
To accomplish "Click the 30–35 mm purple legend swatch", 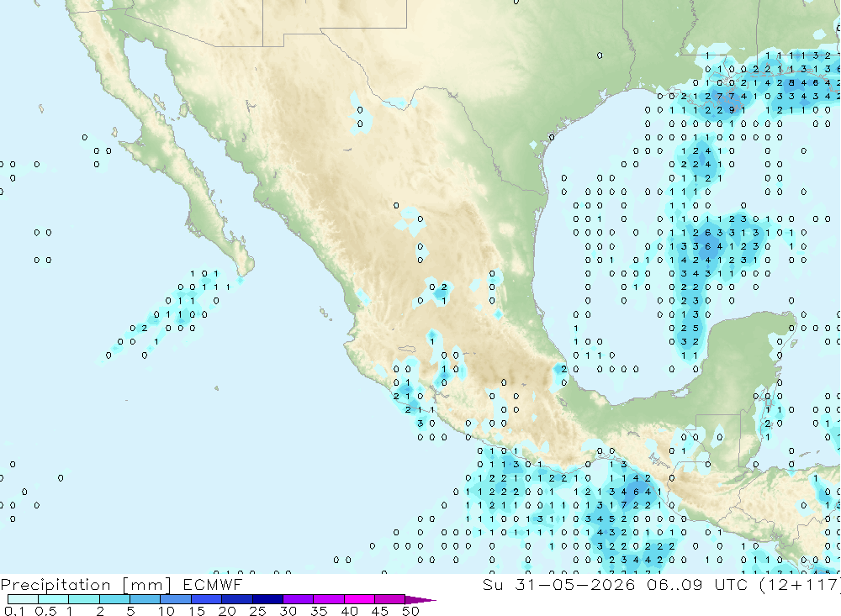I will pyautogui.click(x=298, y=599).
